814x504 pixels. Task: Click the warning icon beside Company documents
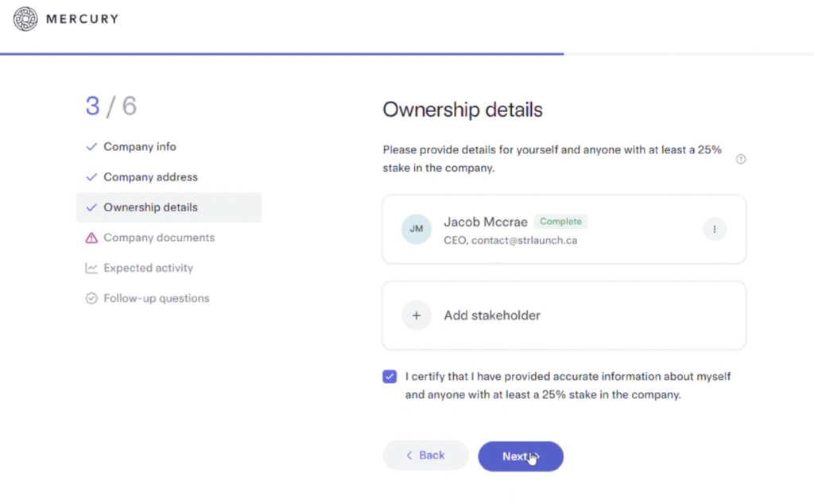click(91, 238)
